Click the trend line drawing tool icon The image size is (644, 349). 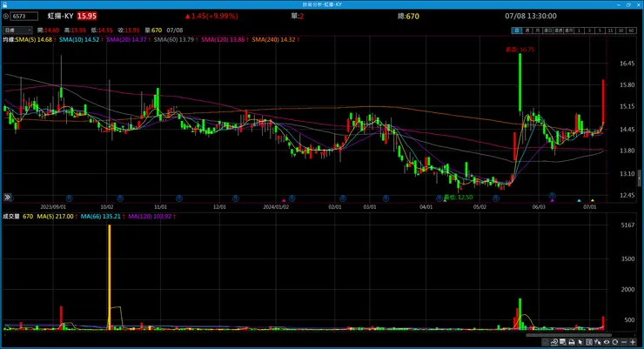pos(554,342)
